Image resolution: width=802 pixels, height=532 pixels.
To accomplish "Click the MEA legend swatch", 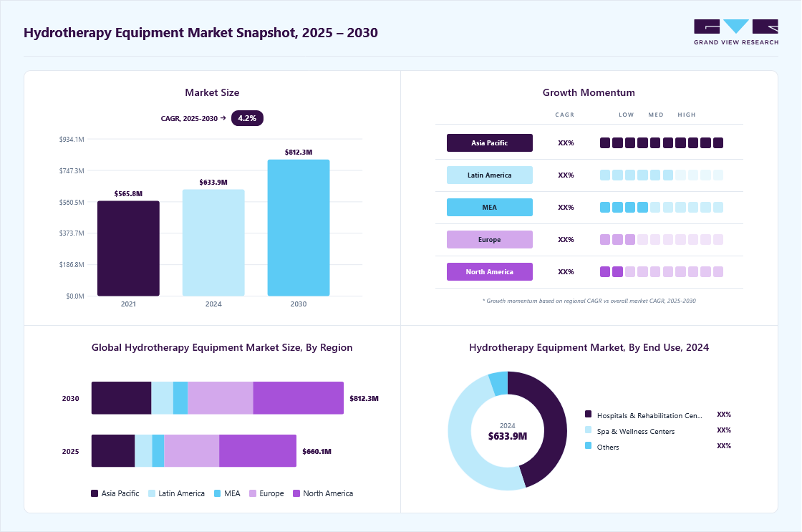I will [218, 493].
